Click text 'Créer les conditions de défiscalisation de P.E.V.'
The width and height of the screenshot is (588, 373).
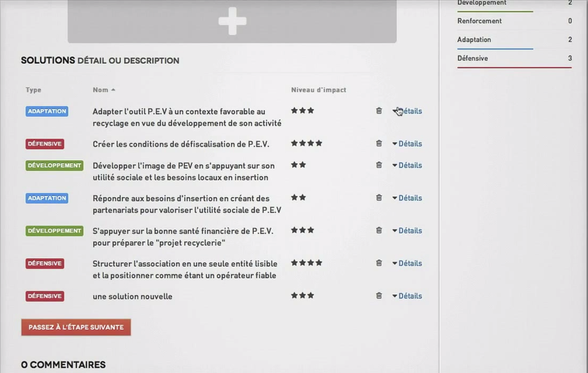(x=181, y=144)
